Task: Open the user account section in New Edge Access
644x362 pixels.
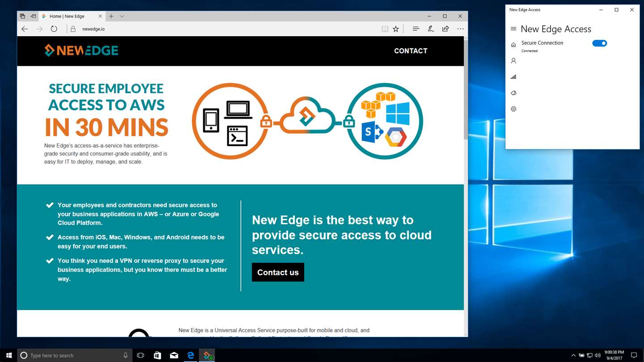Action: [513, 61]
